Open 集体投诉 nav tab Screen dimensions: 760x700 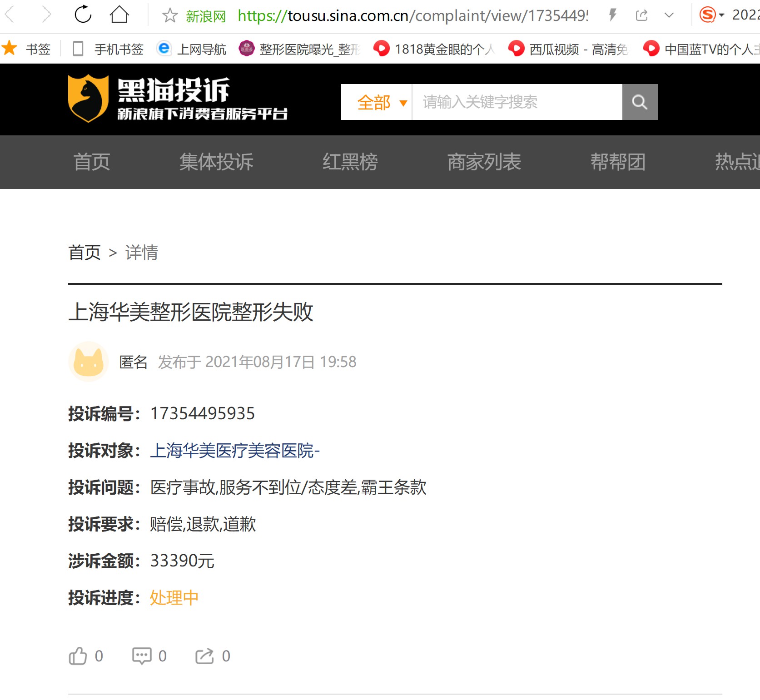(x=216, y=162)
